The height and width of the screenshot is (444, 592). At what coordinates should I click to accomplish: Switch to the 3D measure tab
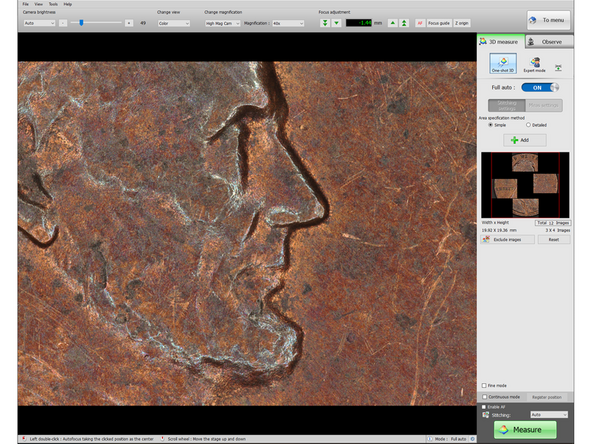pyautogui.click(x=501, y=42)
